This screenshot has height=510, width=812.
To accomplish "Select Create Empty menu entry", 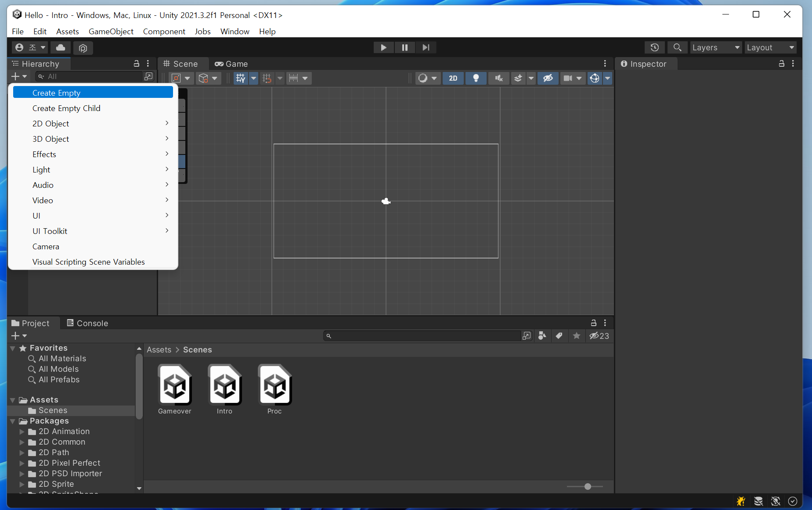I will click(x=93, y=93).
